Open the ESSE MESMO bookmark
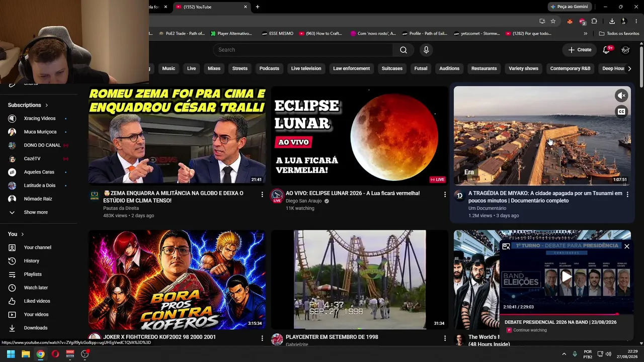This screenshot has width=644, height=362. [277, 34]
